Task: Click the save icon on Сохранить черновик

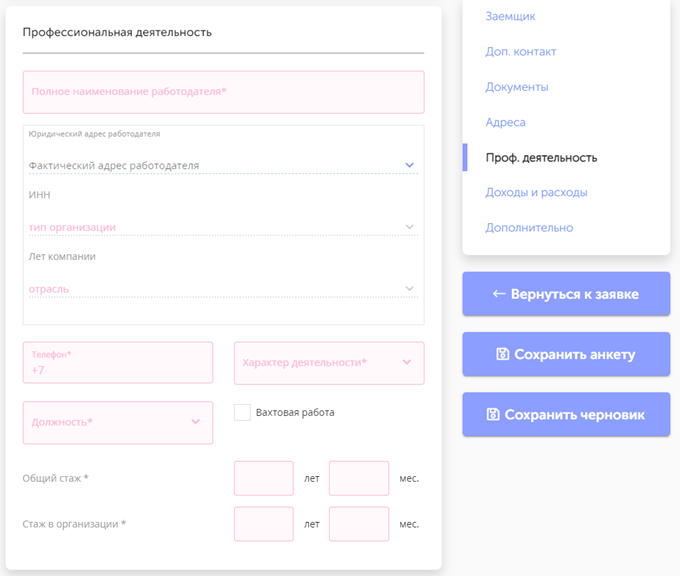Action: click(493, 415)
